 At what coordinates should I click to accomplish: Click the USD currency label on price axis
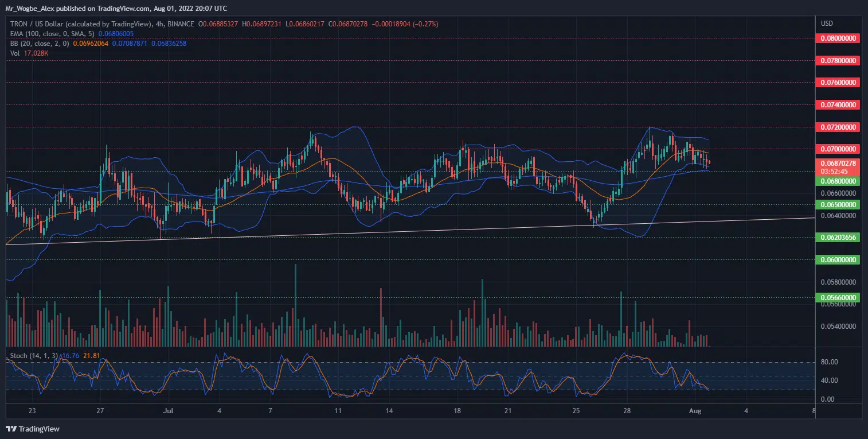pyautogui.click(x=827, y=24)
